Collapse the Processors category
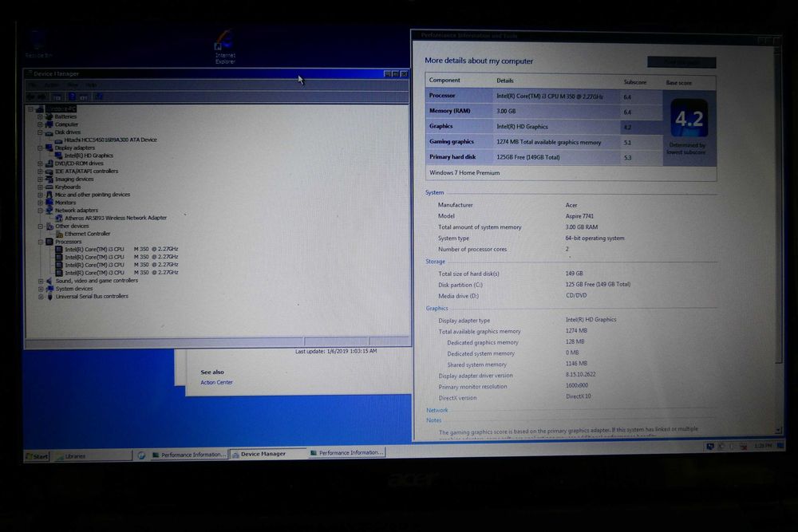The width and height of the screenshot is (798, 532). pos(41,242)
